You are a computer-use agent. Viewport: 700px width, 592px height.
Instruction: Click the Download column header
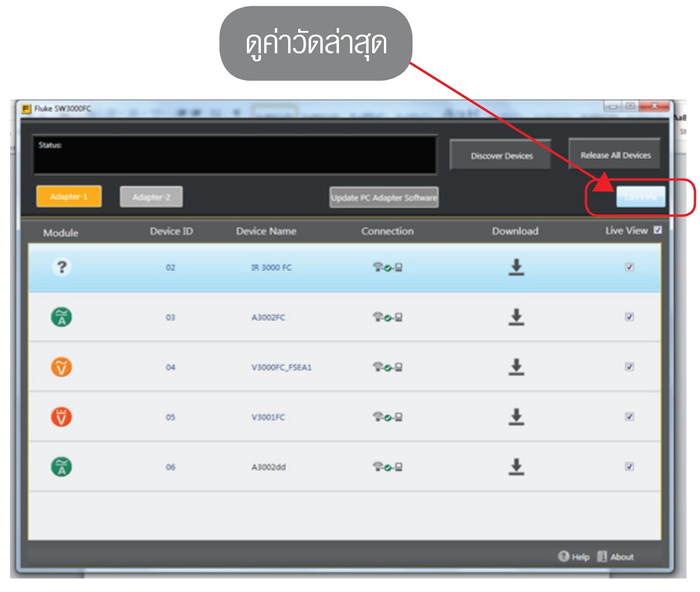515,231
